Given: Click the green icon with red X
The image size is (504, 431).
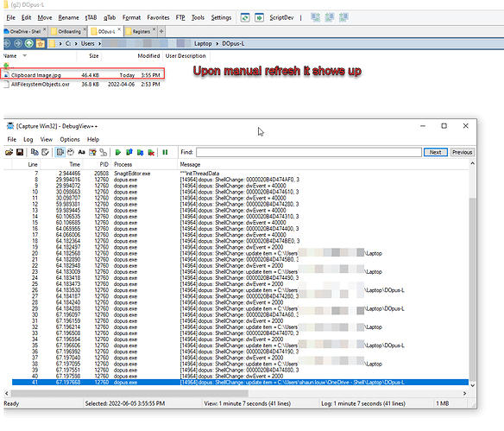Looking at the screenshot, I should [x=151, y=152].
